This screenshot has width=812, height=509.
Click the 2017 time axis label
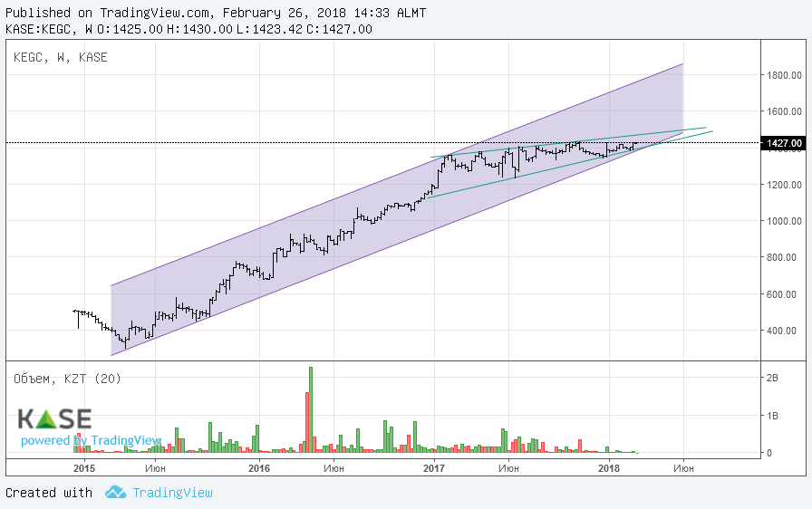(x=434, y=468)
